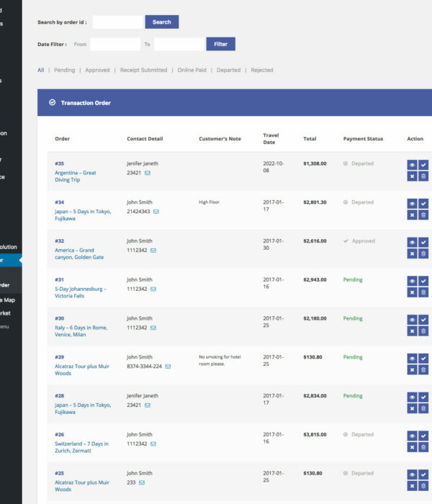
Task: Filter orders by the Pending tab
Action: (64, 71)
